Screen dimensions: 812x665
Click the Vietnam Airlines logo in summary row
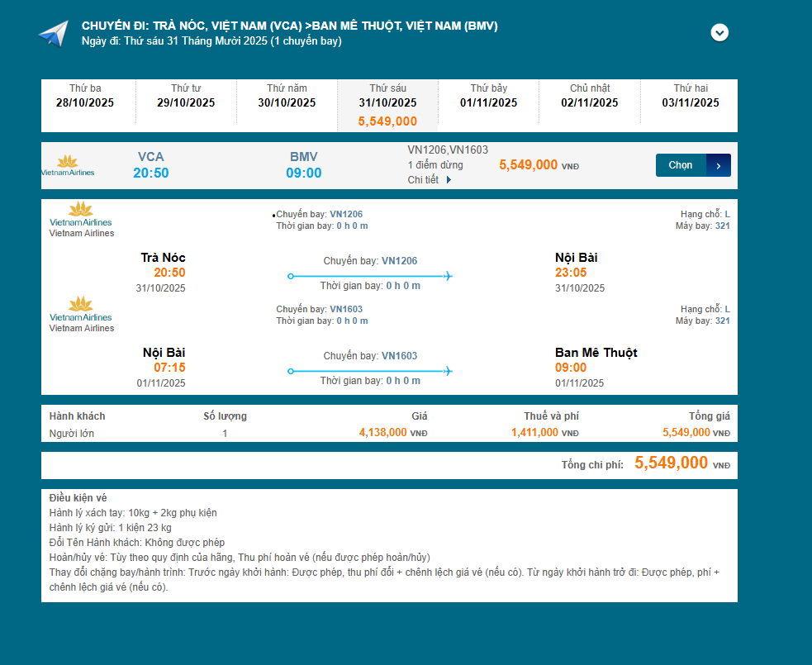point(68,165)
